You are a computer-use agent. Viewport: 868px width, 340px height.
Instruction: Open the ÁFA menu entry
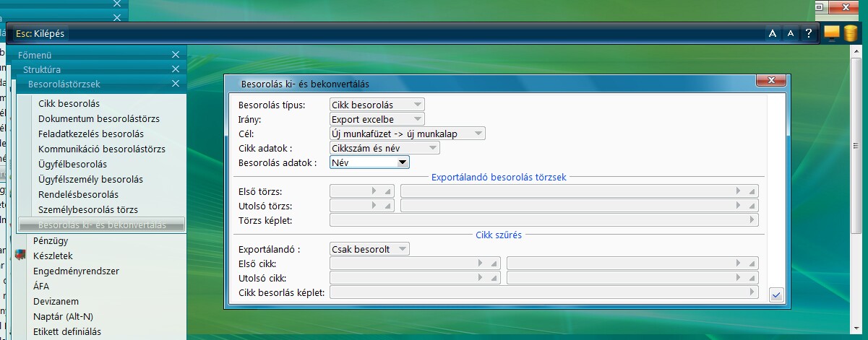41,286
